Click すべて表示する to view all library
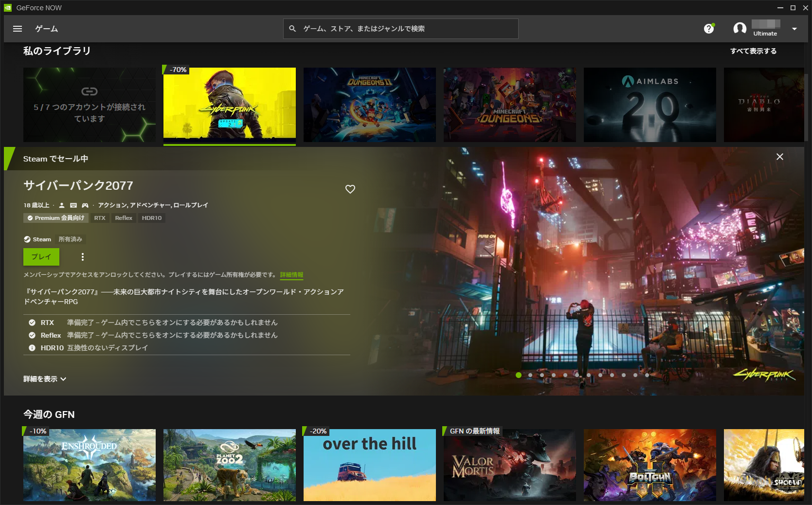Screen dimensions: 812x505 pyautogui.click(x=753, y=51)
